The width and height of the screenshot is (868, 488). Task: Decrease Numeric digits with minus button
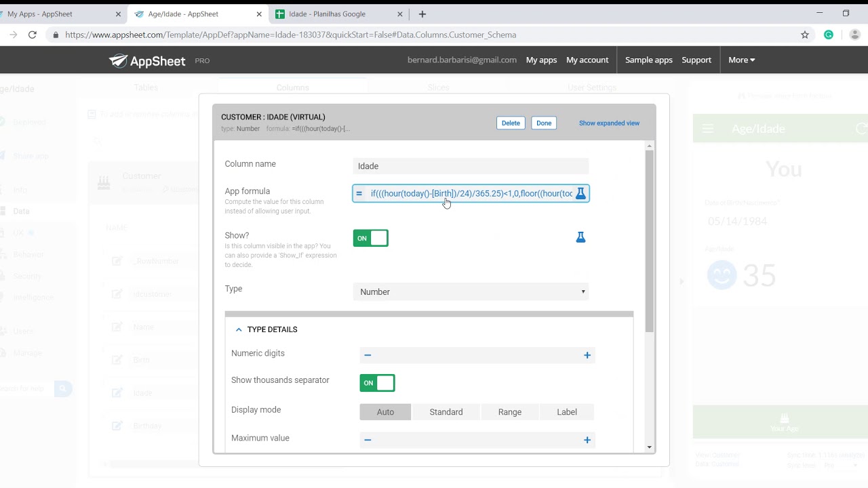pyautogui.click(x=368, y=355)
